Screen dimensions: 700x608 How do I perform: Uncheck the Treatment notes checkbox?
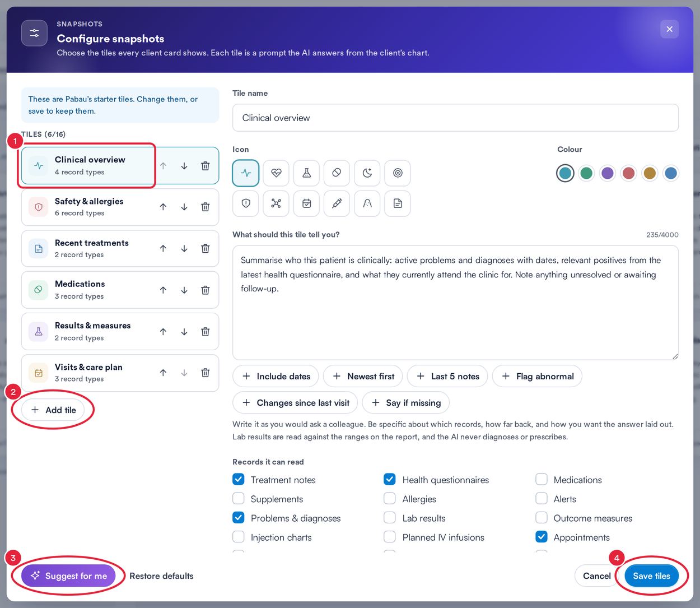coord(239,479)
